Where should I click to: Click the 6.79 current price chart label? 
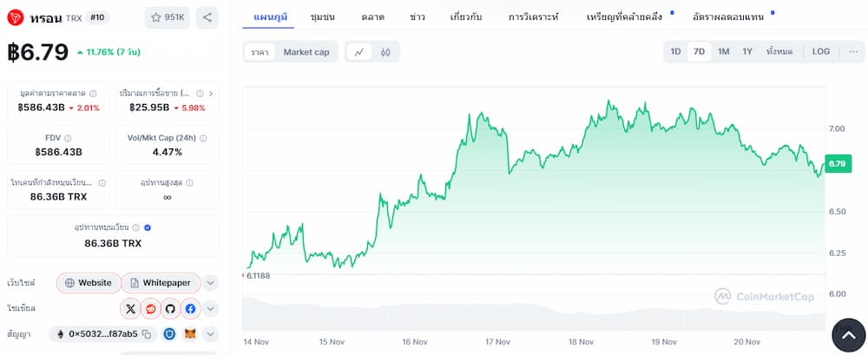pyautogui.click(x=838, y=164)
